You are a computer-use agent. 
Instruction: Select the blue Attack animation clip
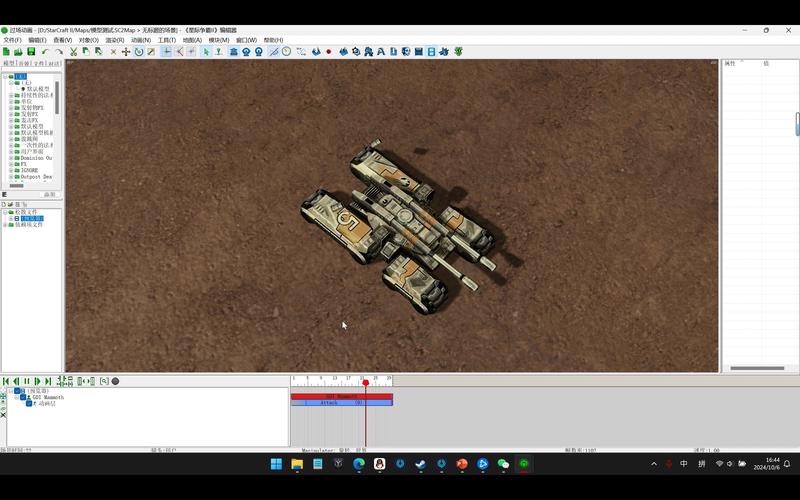pyautogui.click(x=341, y=403)
